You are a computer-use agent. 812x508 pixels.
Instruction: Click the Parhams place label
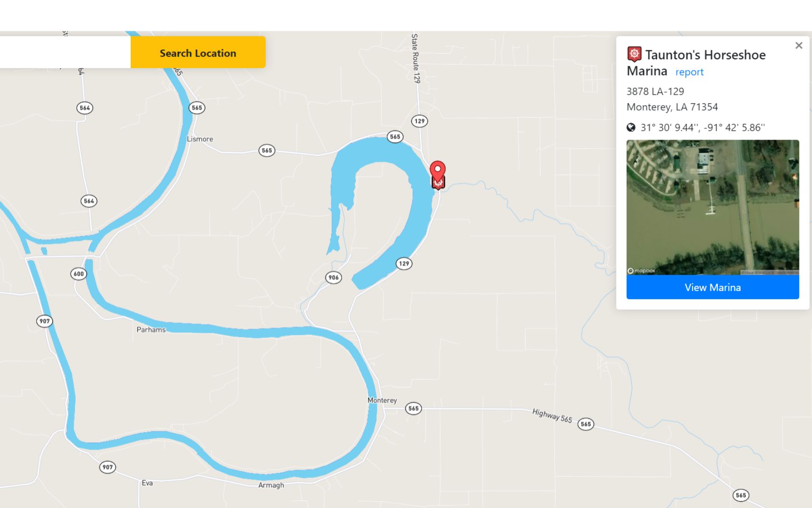(x=151, y=330)
